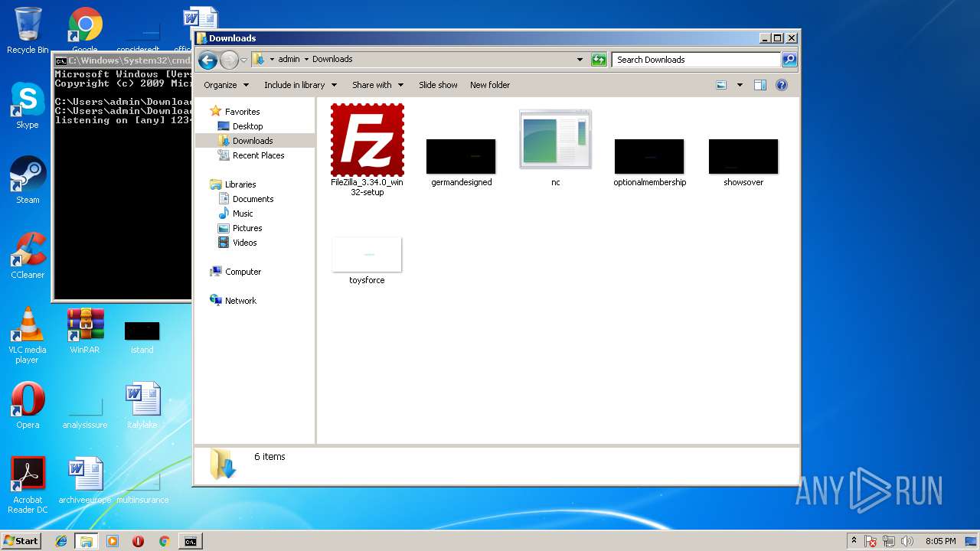Open the italylake Word document

pyautogui.click(x=142, y=406)
